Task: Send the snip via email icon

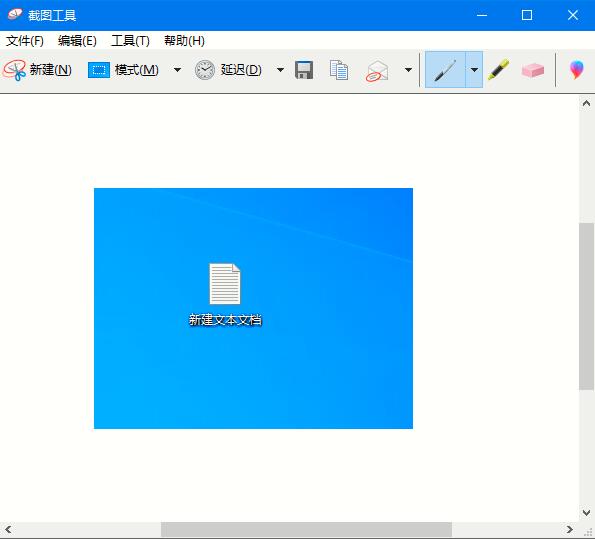Action: tap(377, 71)
